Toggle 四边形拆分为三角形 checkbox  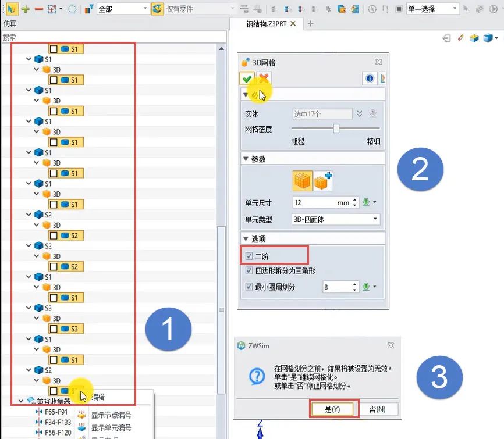point(250,271)
